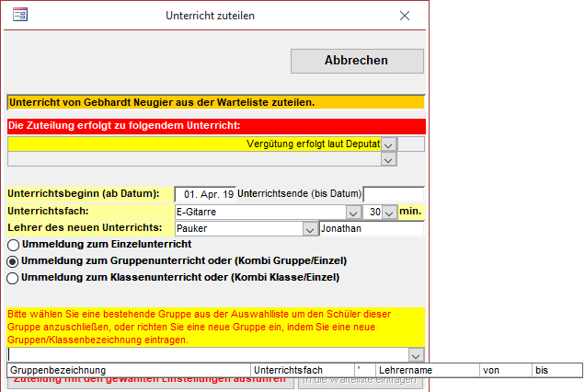This screenshot has height=392, width=585.
Task: Open the Vergütung erfolgt laut Deputat dropdown
Action: click(388, 144)
